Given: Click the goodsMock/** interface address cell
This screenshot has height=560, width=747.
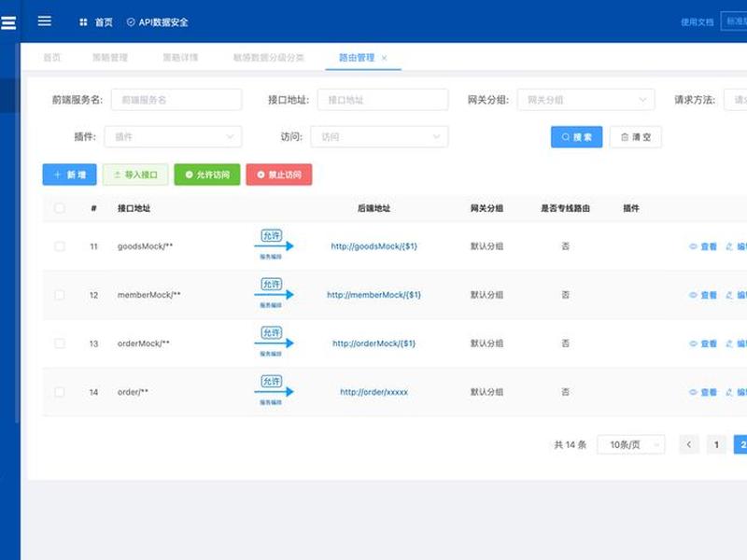Looking at the screenshot, I should click(145, 246).
